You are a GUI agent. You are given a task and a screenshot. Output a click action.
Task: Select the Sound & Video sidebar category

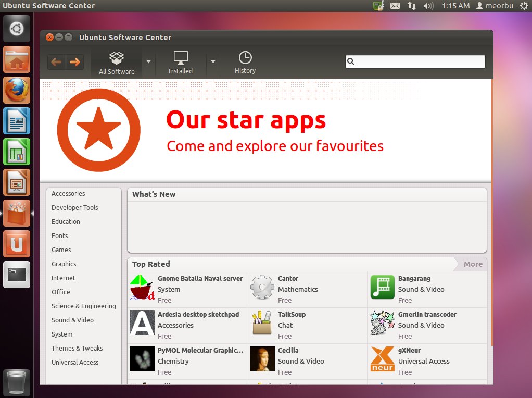point(72,320)
